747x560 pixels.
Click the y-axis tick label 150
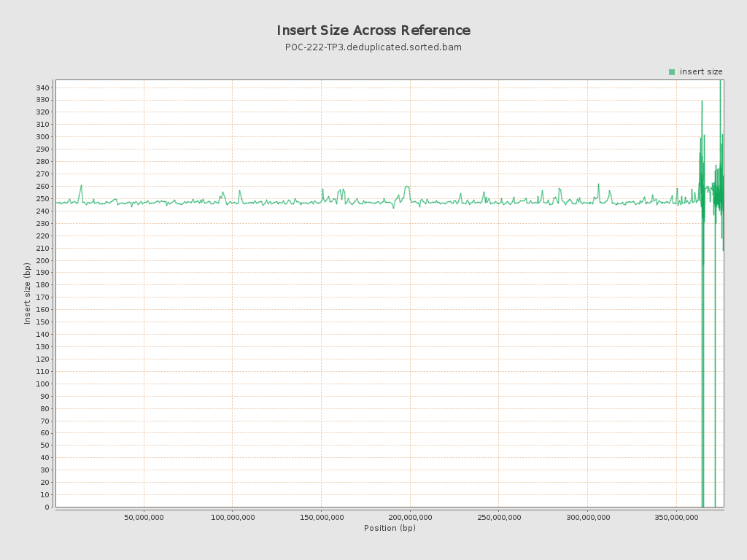pyautogui.click(x=42, y=322)
